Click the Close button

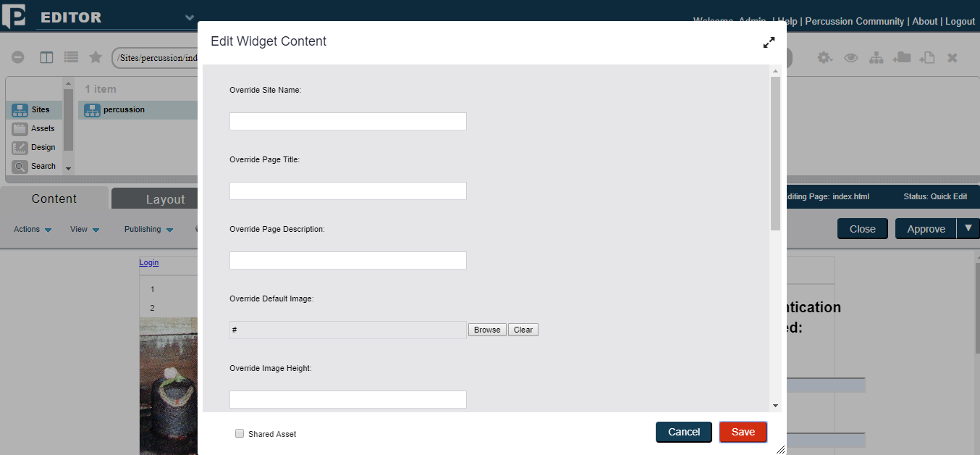point(863,228)
